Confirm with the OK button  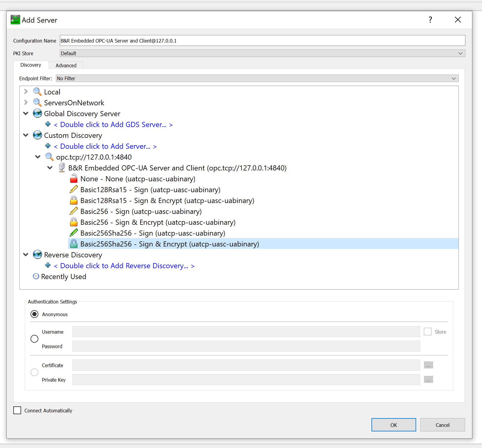pyautogui.click(x=394, y=425)
